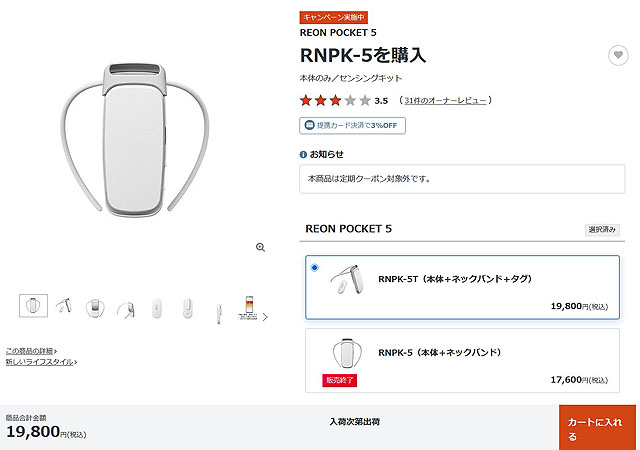The image size is (640, 450).
Task: Select the first front-view product thumbnail
Action: tap(33, 305)
